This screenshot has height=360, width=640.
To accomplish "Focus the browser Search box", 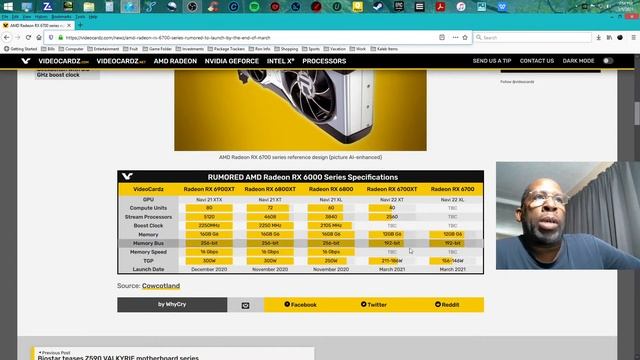I will coord(533,38).
